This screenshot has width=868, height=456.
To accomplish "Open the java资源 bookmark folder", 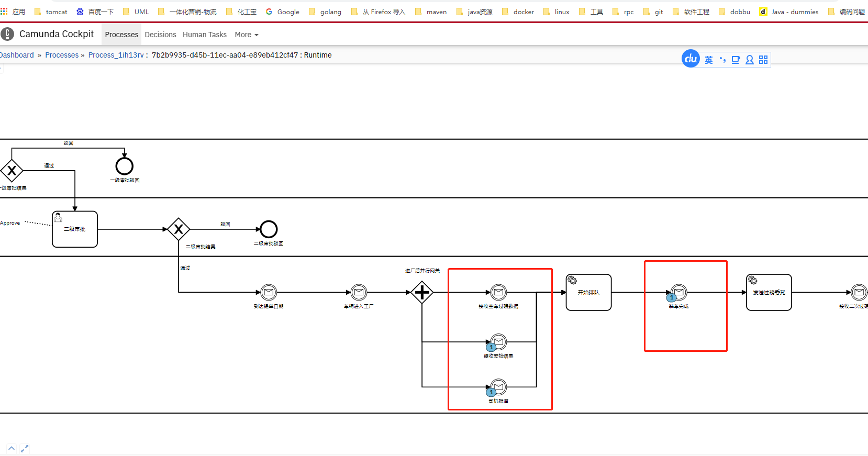I will (x=474, y=12).
